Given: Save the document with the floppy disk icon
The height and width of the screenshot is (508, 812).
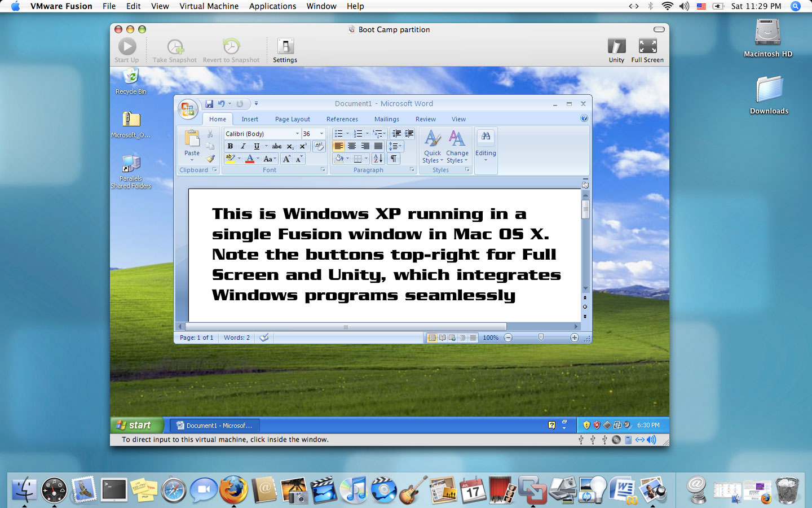Looking at the screenshot, I should (209, 104).
